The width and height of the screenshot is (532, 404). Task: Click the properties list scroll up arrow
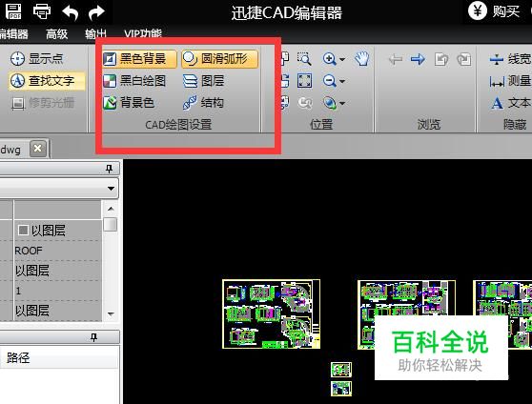pyautogui.click(x=111, y=209)
